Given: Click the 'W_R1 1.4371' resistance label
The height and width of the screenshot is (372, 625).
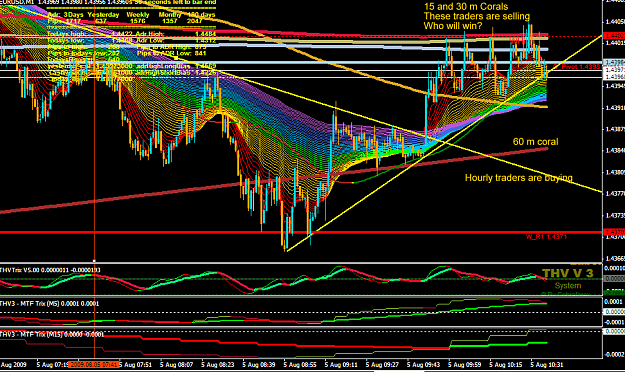Looking at the screenshot, I should click(546, 237).
